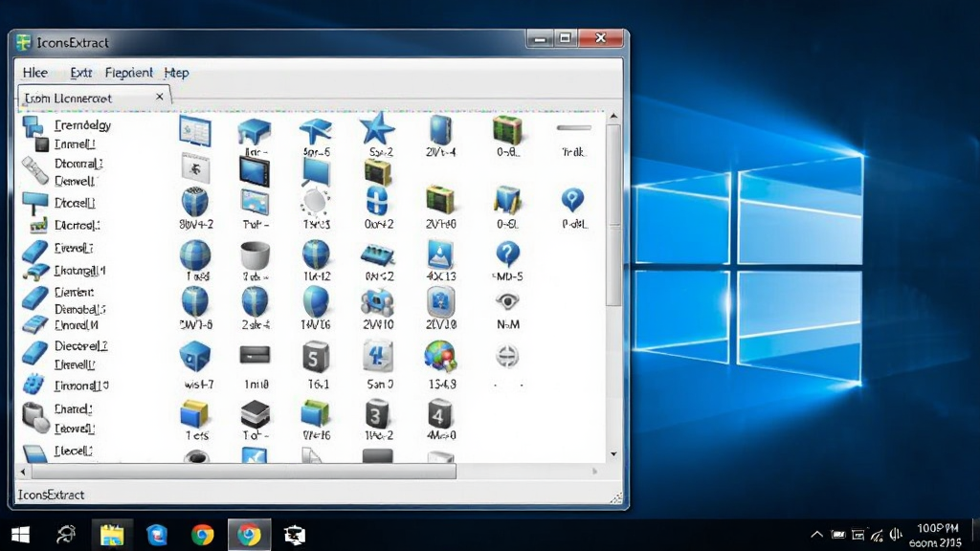Show hidden system tray icons
This screenshot has width=980, height=551.
(816, 535)
